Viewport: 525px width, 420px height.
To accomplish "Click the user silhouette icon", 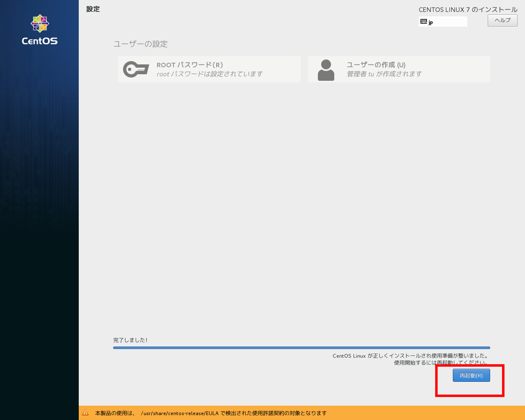I will point(326,70).
